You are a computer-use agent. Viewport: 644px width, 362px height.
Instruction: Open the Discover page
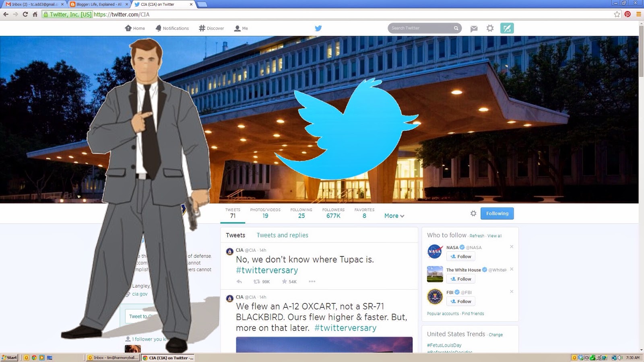211,28
